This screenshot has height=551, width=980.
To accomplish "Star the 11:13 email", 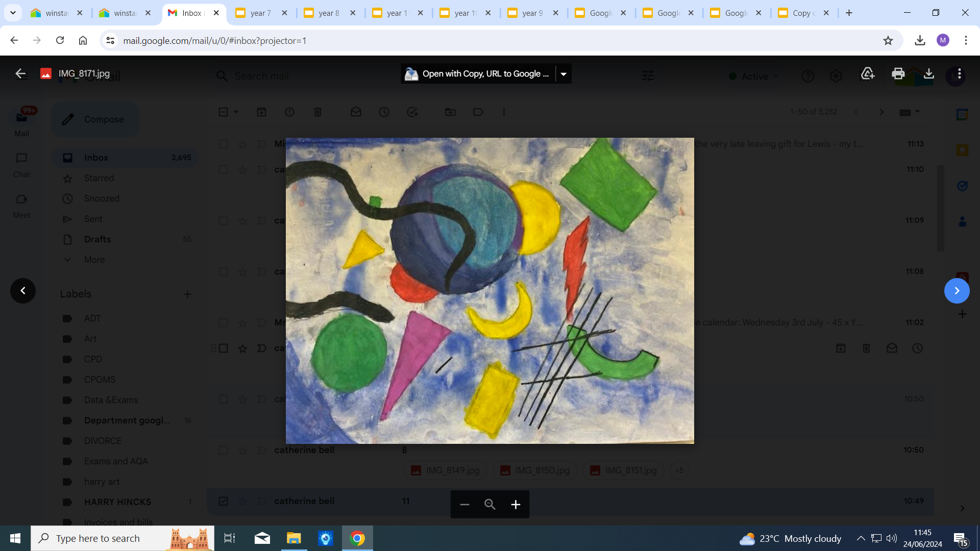I will tap(242, 144).
